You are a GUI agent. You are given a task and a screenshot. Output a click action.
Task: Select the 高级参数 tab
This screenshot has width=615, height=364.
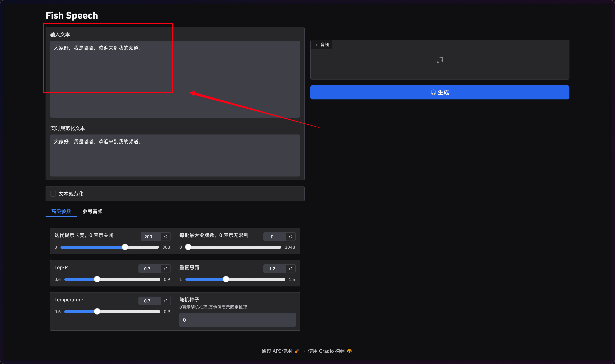click(61, 211)
